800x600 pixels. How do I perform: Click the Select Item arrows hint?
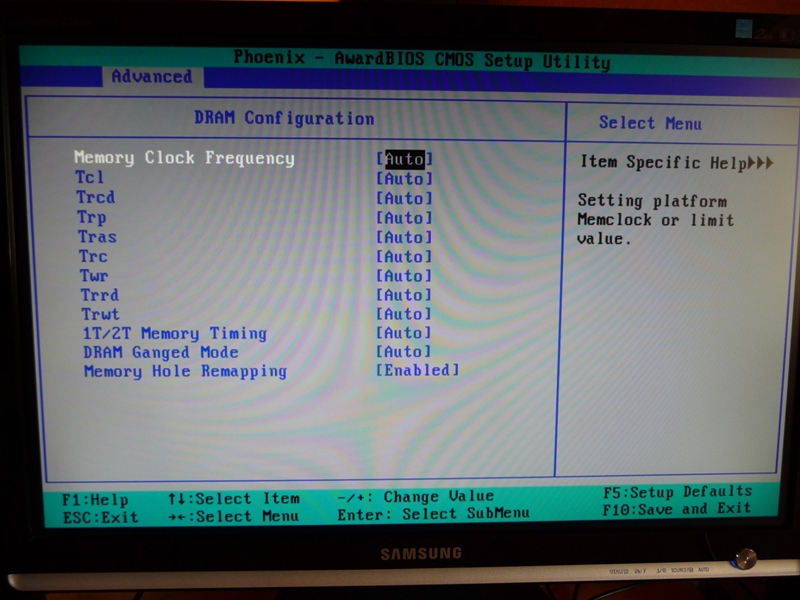pos(234,498)
